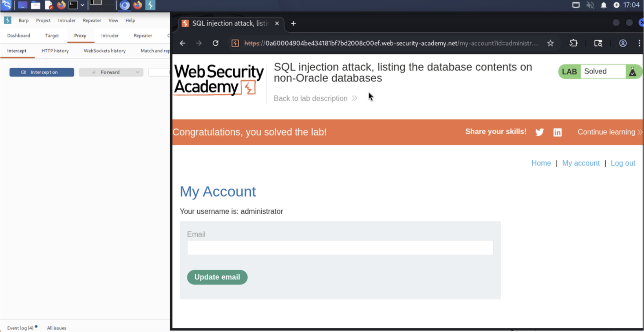Share on Twitter via bird icon
Viewport: 644px width, 332px height.
pos(539,132)
